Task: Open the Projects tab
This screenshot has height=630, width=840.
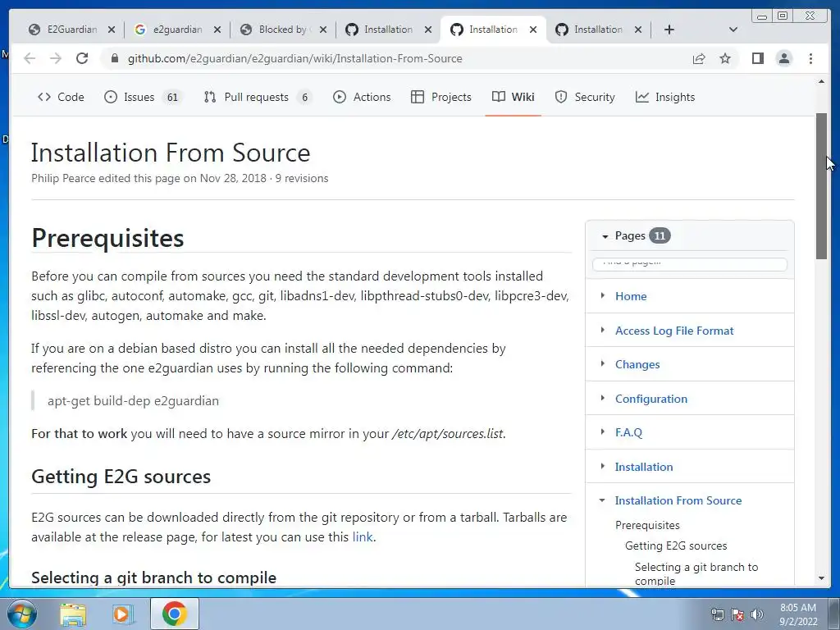Action: click(x=441, y=97)
